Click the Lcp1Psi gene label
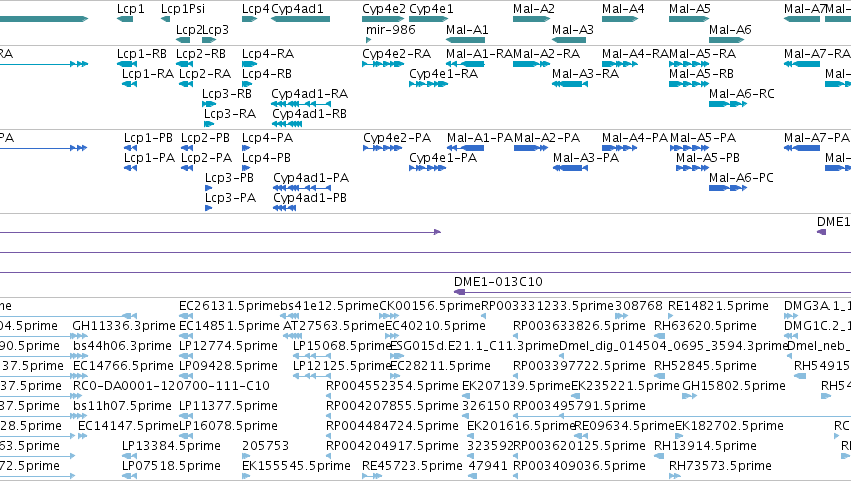 pyautogui.click(x=183, y=9)
